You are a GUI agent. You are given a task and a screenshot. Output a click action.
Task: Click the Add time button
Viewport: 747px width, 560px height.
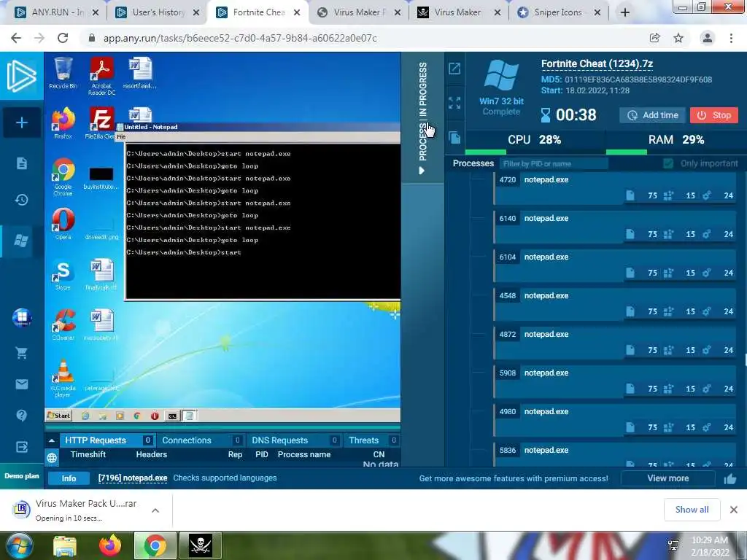tap(653, 115)
